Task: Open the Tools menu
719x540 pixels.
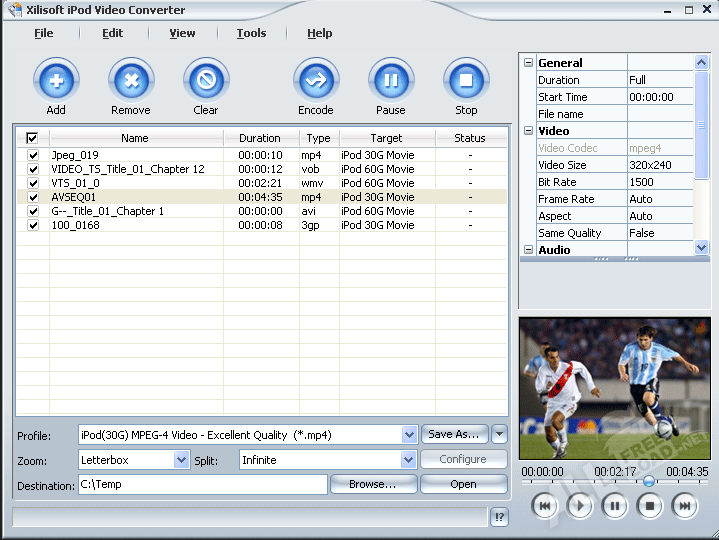Action: pos(251,33)
